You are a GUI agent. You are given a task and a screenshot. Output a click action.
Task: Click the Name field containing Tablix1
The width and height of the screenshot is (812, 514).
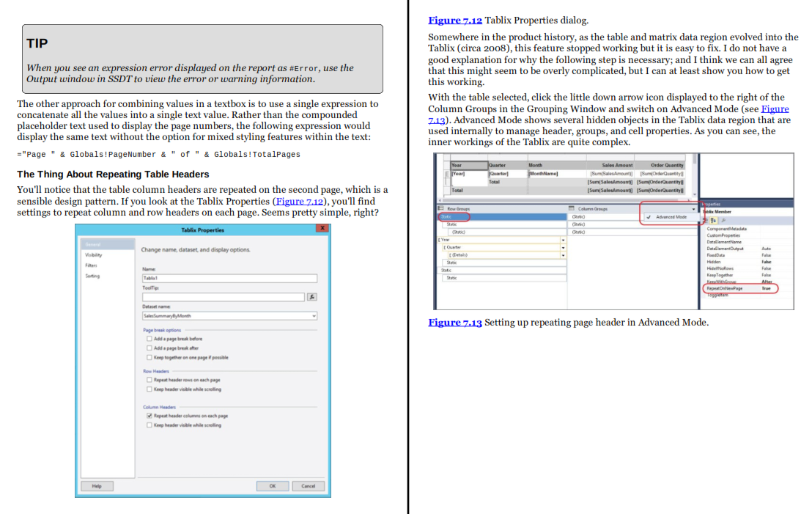click(229, 278)
